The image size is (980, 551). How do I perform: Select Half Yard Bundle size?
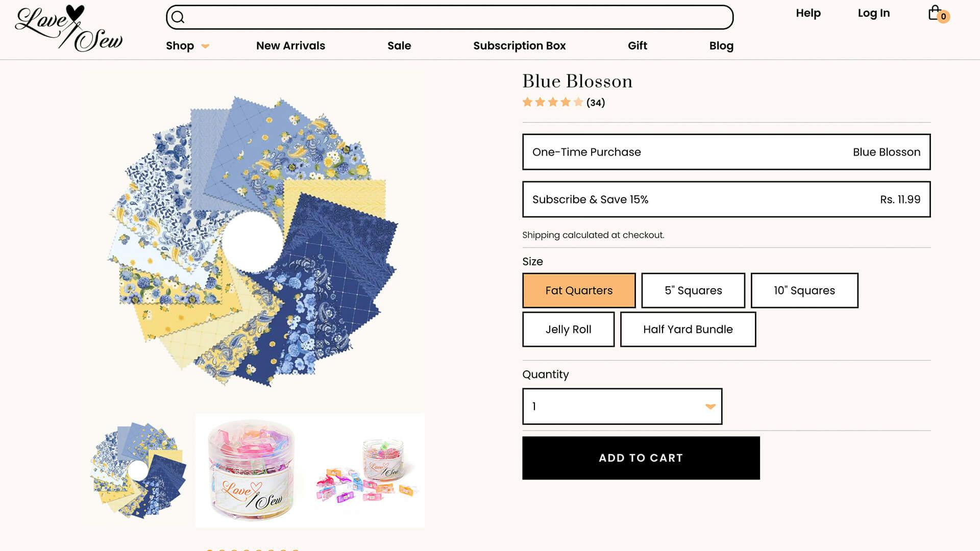coord(688,330)
